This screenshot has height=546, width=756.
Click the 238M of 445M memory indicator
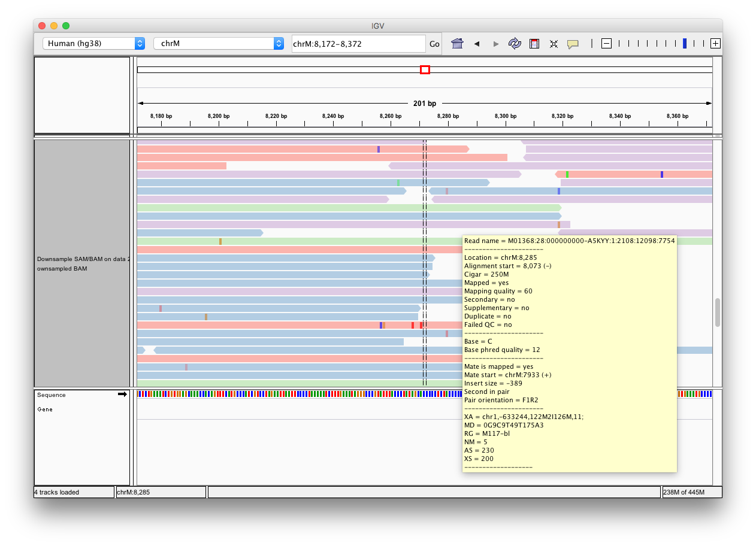684,492
